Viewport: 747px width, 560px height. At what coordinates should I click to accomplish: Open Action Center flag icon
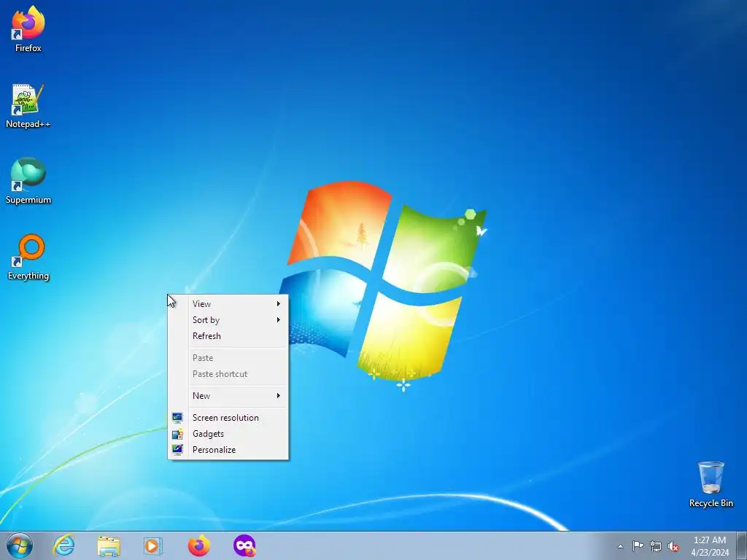tap(638, 546)
